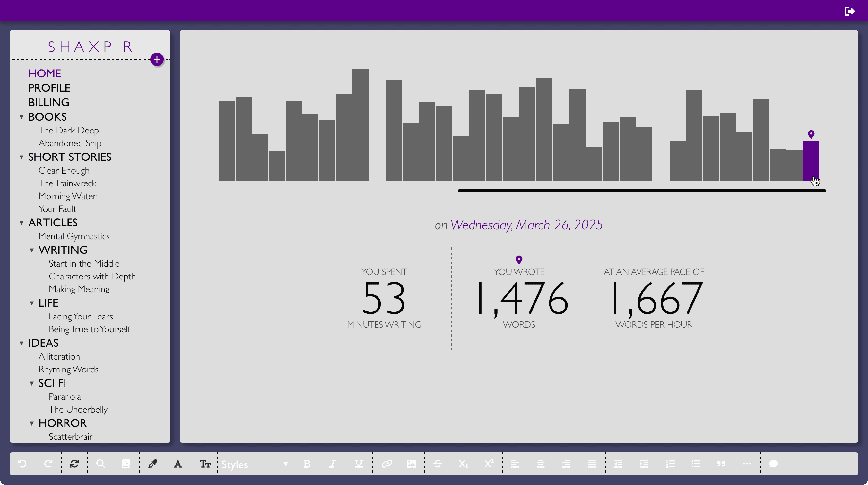The height and width of the screenshot is (485, 868).
Task: Open the search tool
Action: click(100, 464)
